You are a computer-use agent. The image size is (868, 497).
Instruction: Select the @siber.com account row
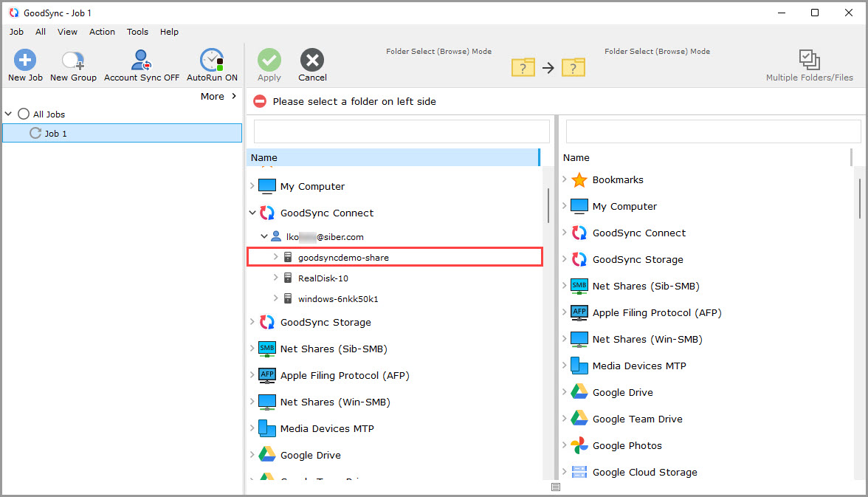[x=325, y=236]
